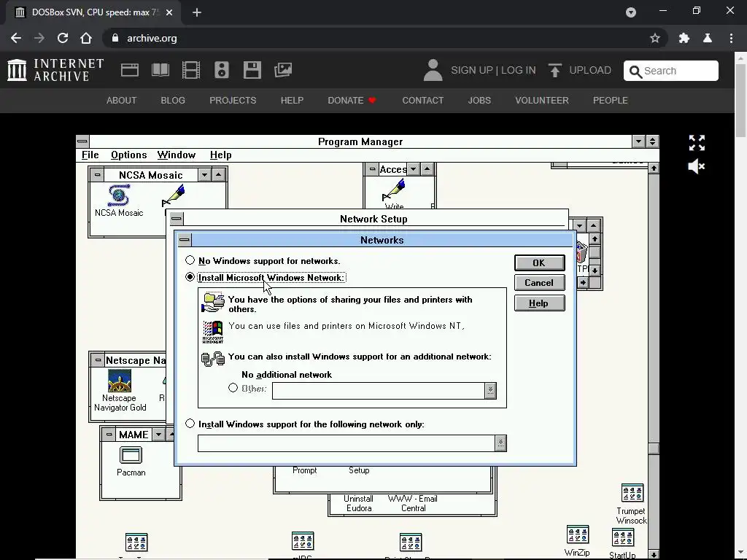Open Network Setup control menu box
The width and height of the screenshot is (747, 560).
[177, 219]
